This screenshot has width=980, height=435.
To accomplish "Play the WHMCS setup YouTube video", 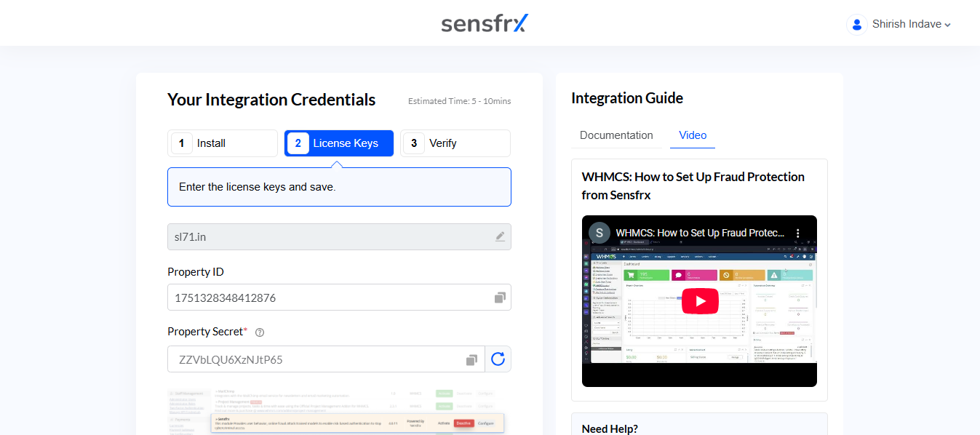I will click(700, 301).
